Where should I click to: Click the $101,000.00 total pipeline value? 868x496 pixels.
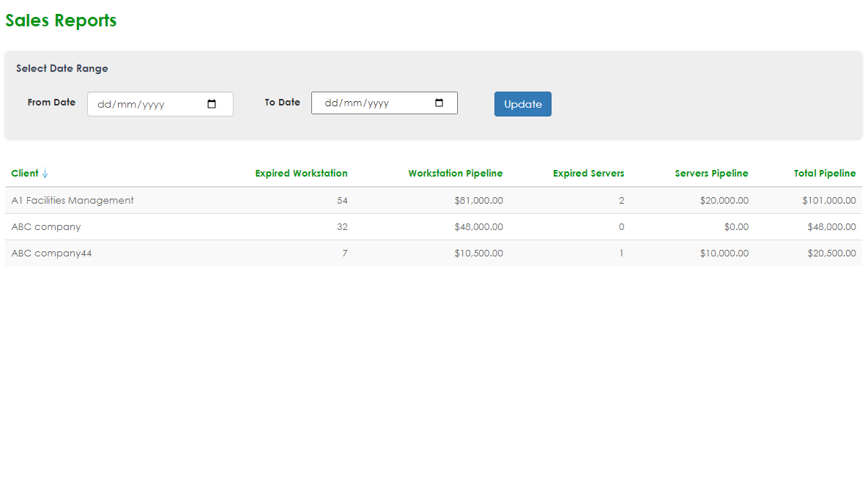click(x=828, y=200)
